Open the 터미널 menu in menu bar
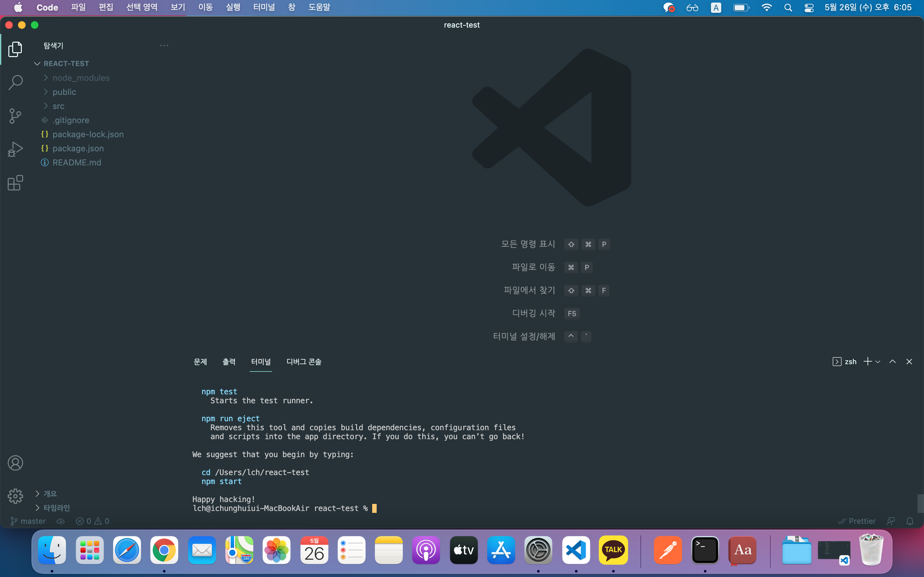The width and height of the screenshot is (924, 577). 264,7
